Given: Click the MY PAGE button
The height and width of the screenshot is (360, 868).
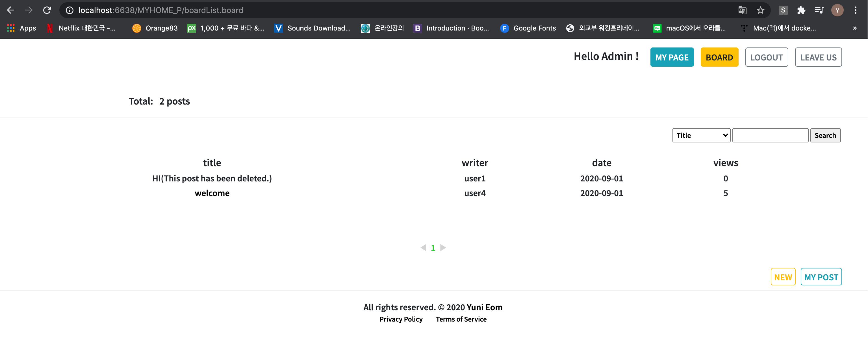Looking at the screenshot, I should [672, 57].
